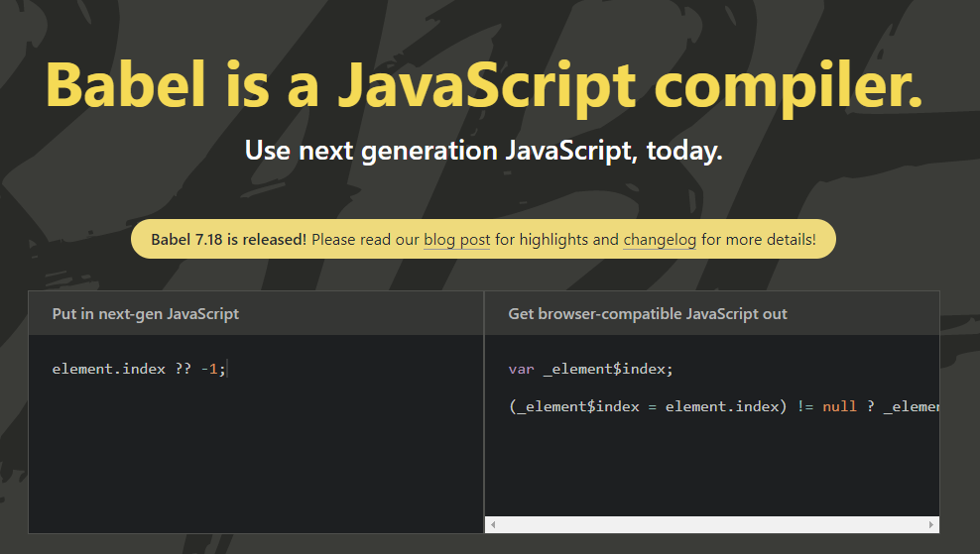Click the 'null' keyword in output code
Image resolution: width=980 pixels, height=554 pixels.
click(x=839, y=406)
